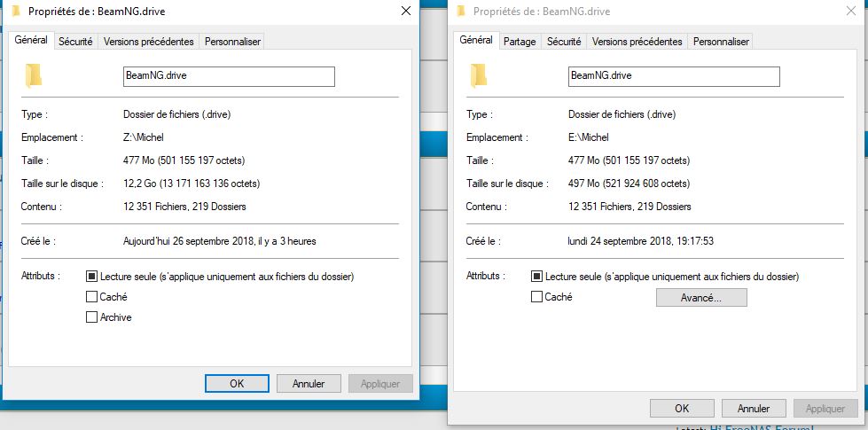Click Appliquer in the left properties window

380,384
